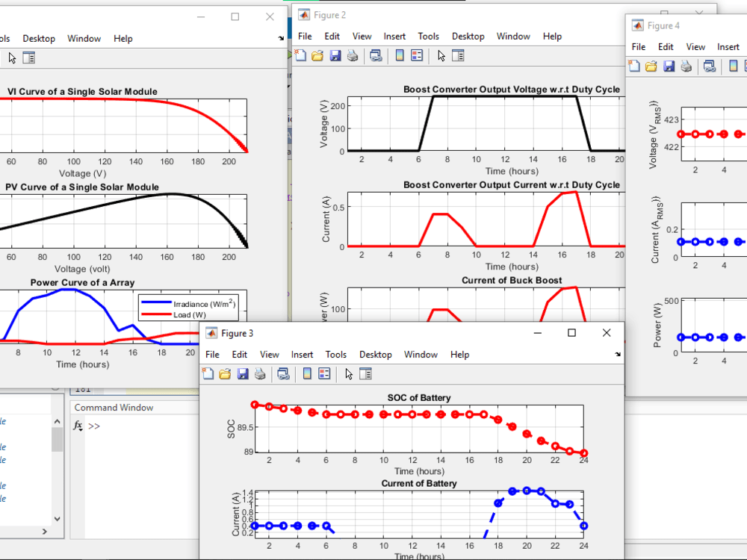Toggle Link Plot in Figure 3
The width and height of the screenshot is (747, 560).
(x=283, y=373)
